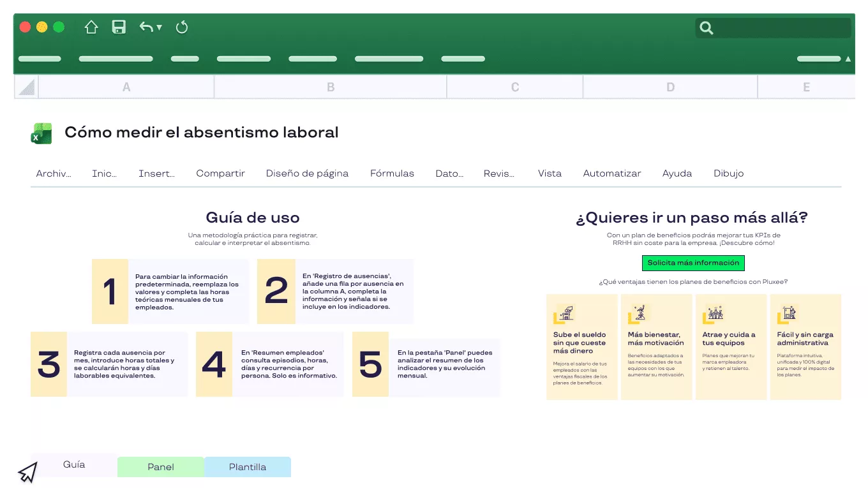The image size is (868, 488).
Task: Open the Automatizar tab
Action: click(612, 174)
